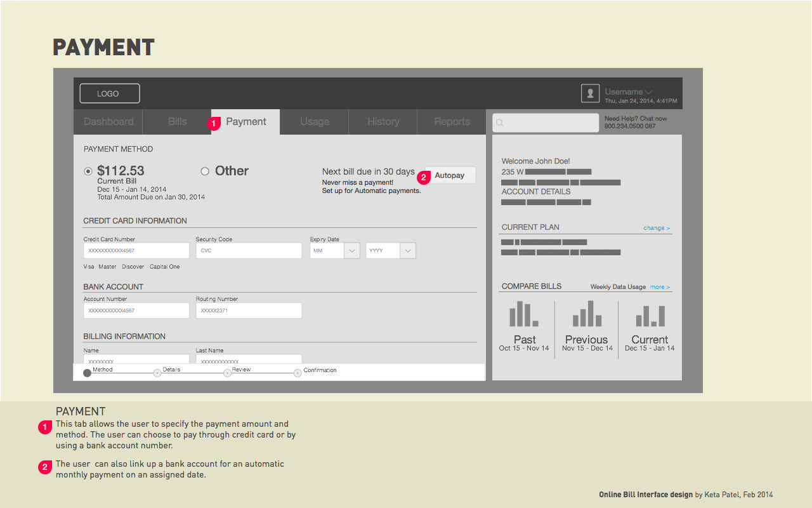Click the Review step marker

point(227,373)
